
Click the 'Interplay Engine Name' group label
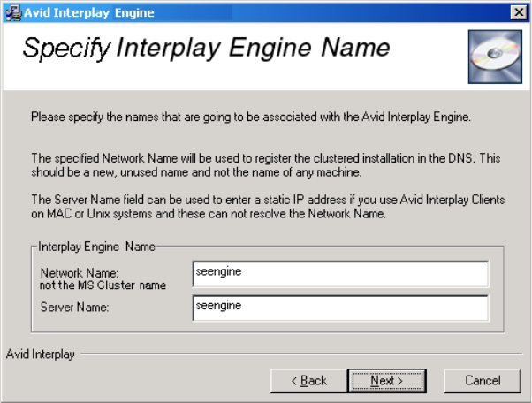[x=96, y=247]
